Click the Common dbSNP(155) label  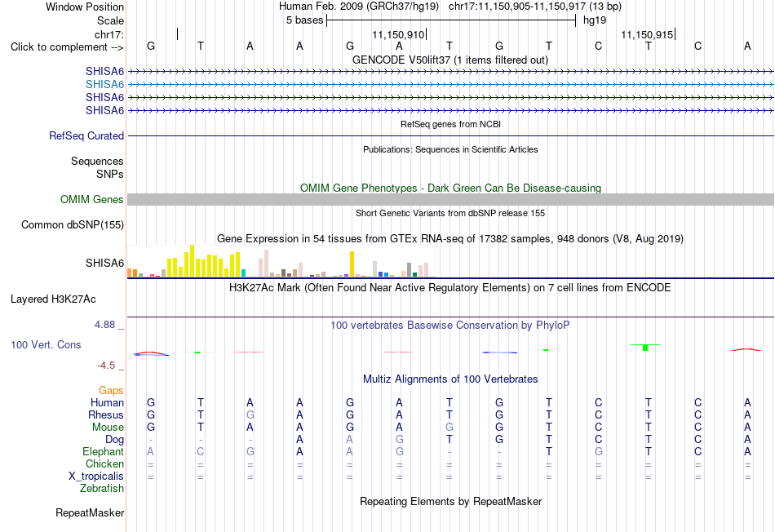coord(72,225)
